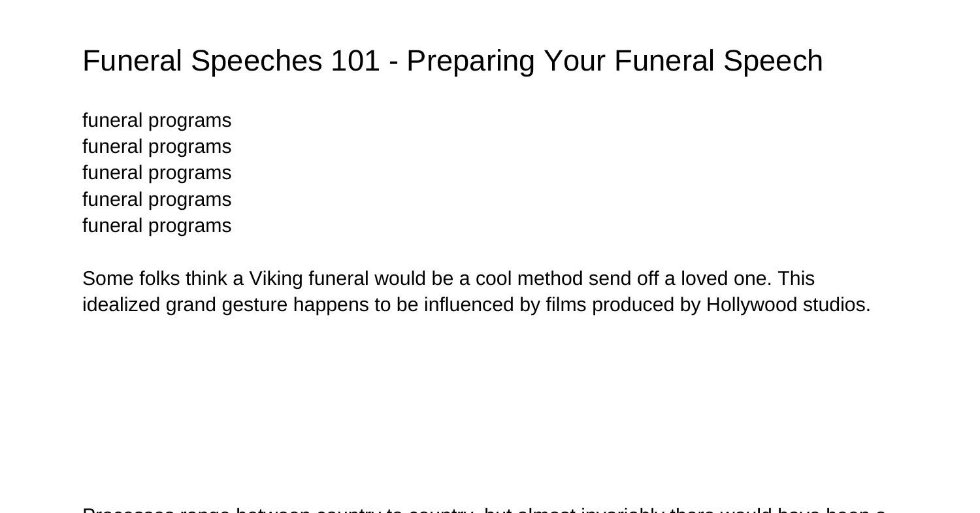Image resolution: width=980 pixels, height=513 pixels.
Task: Click the fifth "funeral programs" line
Action: (x=157, y=225)
